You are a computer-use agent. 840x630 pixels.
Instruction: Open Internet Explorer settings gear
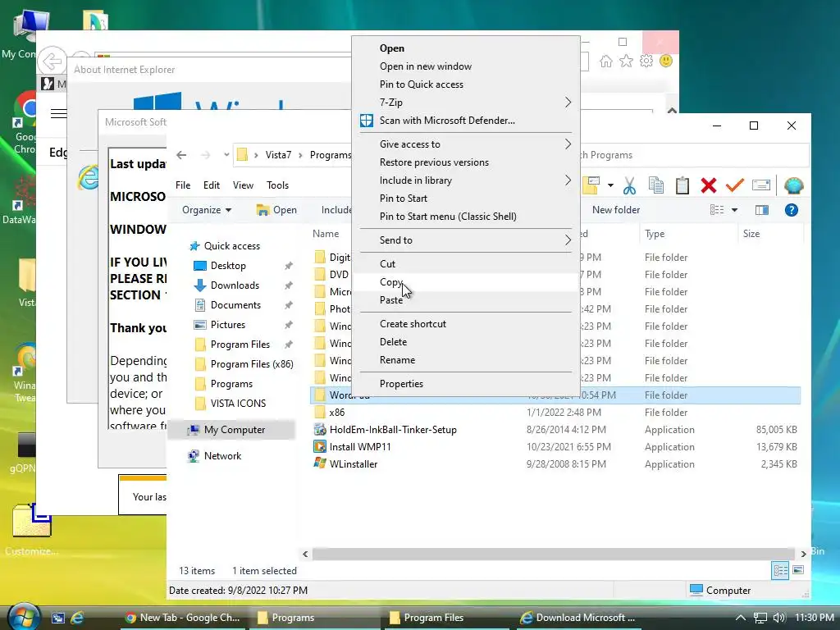646,61
